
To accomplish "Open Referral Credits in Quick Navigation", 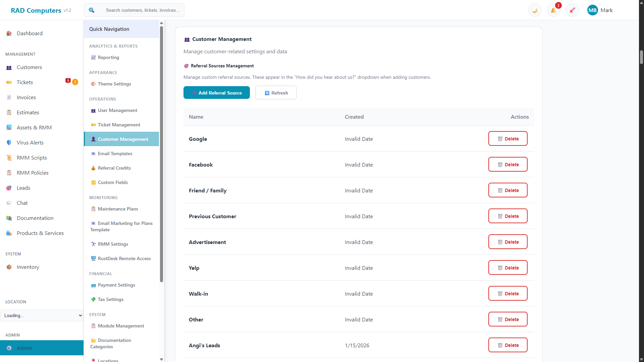I will click(x=114, y=168).
